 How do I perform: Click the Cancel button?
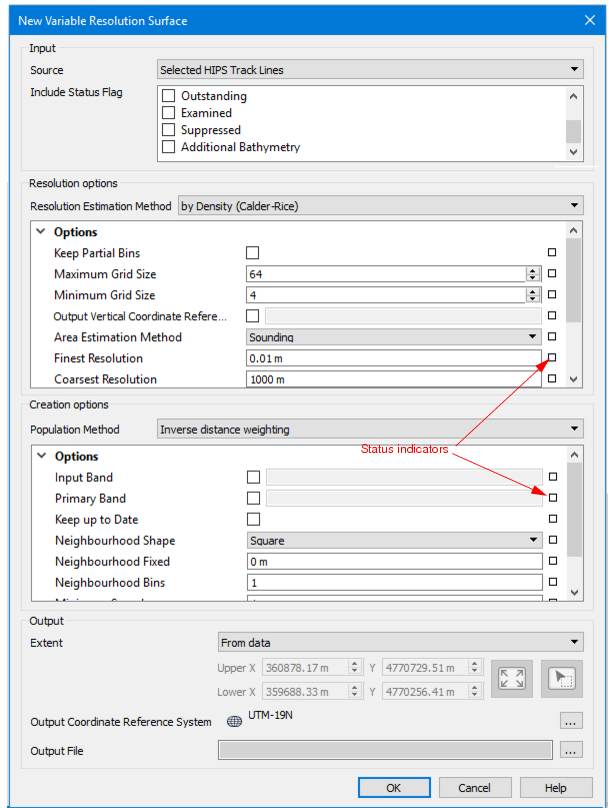[475, 787]
